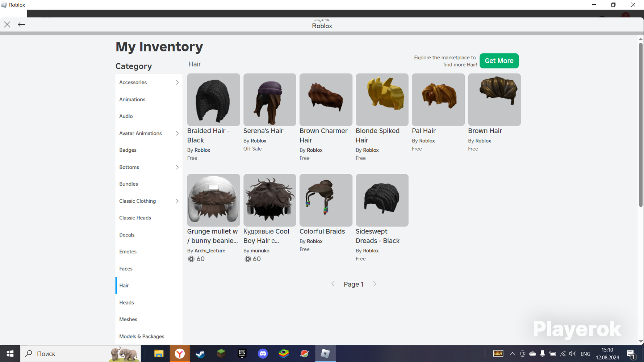Open the Wi-Fi network tray icon

click(563, 354)
